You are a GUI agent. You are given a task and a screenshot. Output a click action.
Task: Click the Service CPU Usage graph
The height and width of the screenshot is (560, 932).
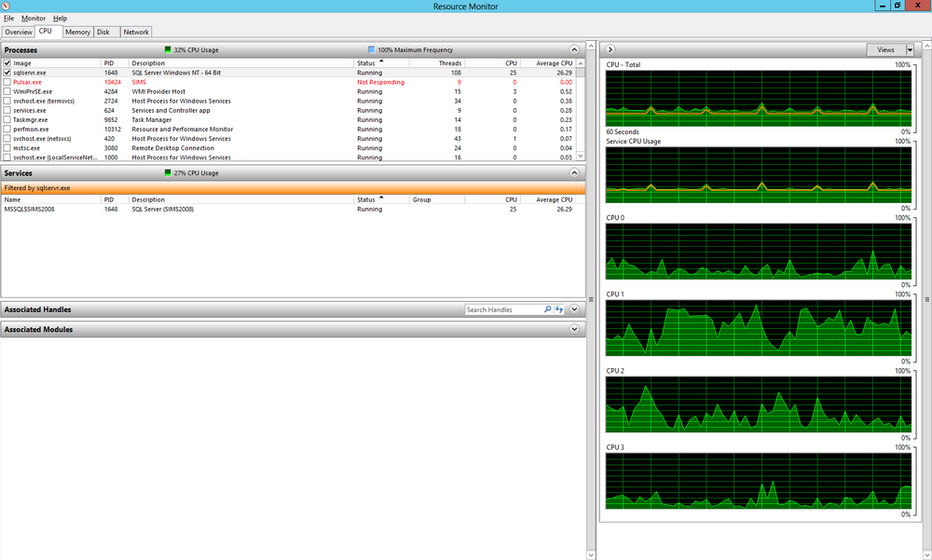(759, 175)
